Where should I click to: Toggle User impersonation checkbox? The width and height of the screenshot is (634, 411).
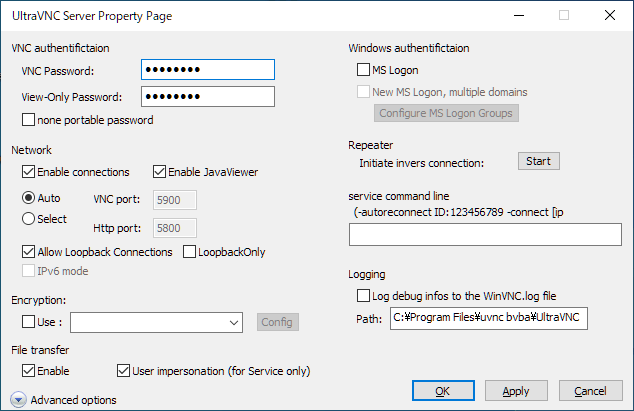(x=123, y=371)
